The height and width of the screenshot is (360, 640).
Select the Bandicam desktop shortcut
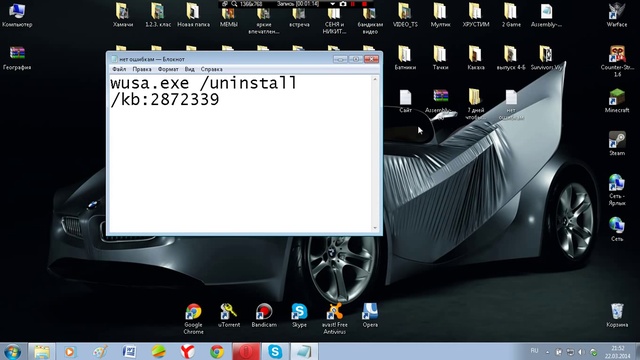(x=264, y=315)
